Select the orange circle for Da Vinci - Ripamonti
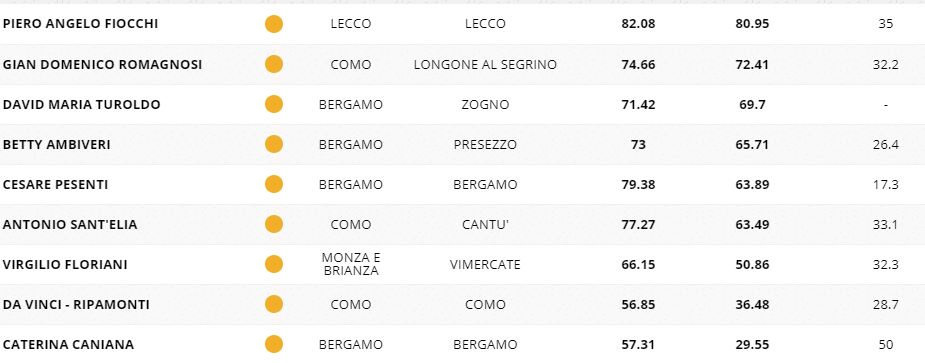925x363 pixels. (x=274, y=304)
